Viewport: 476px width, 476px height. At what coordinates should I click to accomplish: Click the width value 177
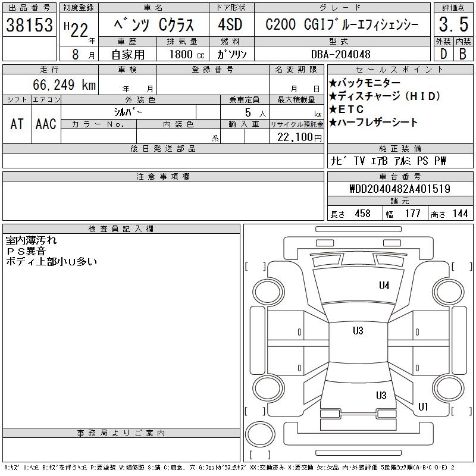(x=412, y=214)
